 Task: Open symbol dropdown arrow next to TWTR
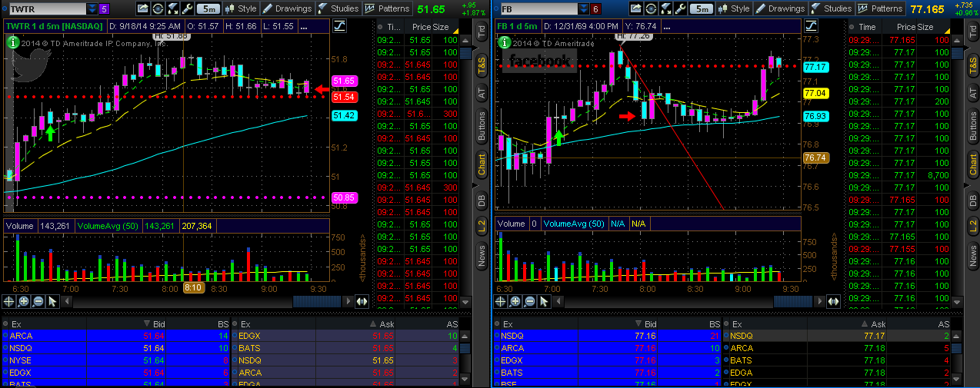point(92,9)
